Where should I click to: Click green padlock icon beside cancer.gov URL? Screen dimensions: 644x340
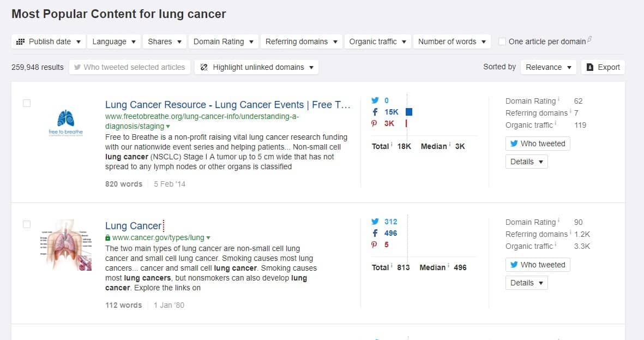(108, 238)
